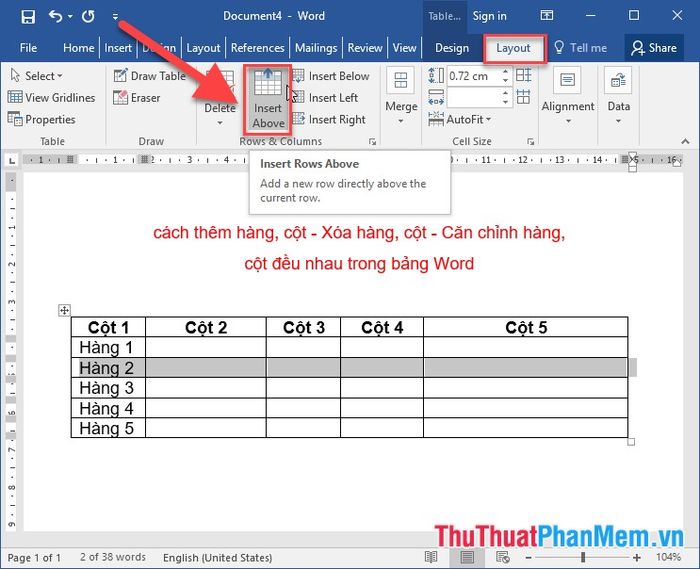Click the language 'English (United States)'
The width and height of the screenshot is (700, 569).
tap(217, 557)
